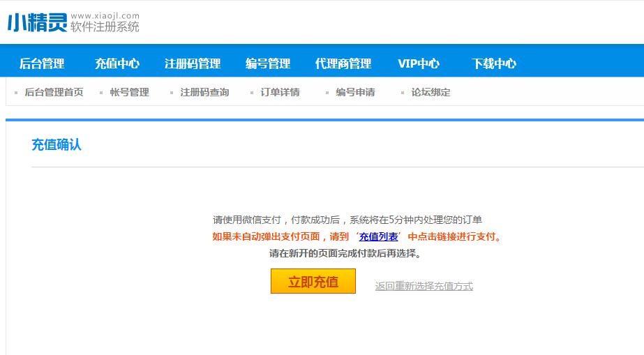This screenshot has width=644, height=355.
Task: Go to 后台管理首页 submenu link
Action: tap(54, 92)
